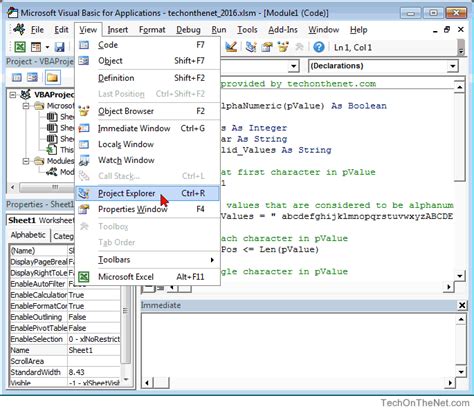Image resolution: width=474 pixels, height=413 pixels.
Task: Open the Add-Ins menu
Action: (283, 30)
